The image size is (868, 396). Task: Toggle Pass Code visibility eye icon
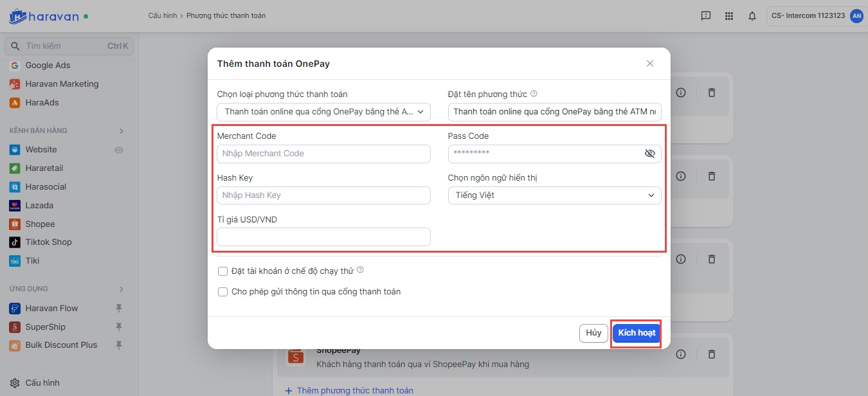click(649, 154)
